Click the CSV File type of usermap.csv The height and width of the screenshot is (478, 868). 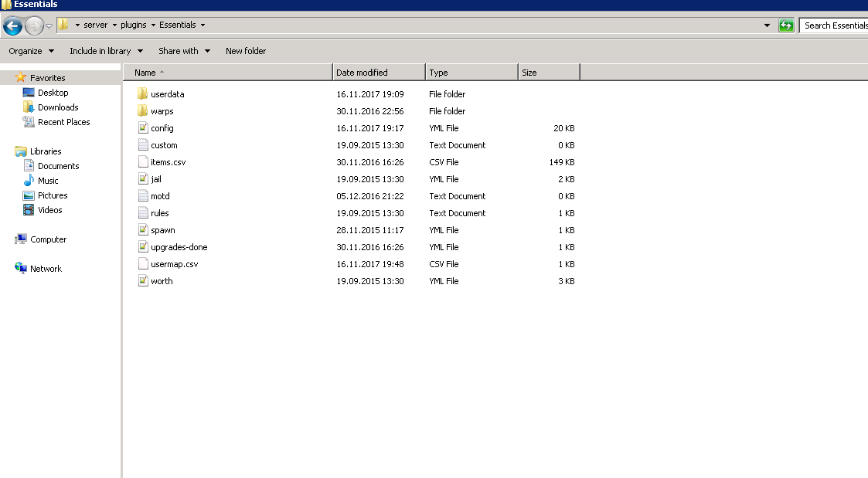pos(444,264)
